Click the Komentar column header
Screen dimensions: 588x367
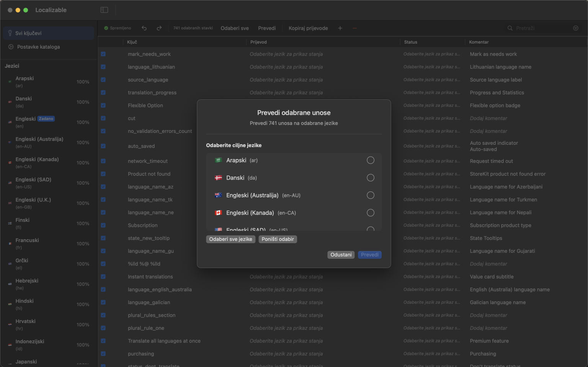479,42
